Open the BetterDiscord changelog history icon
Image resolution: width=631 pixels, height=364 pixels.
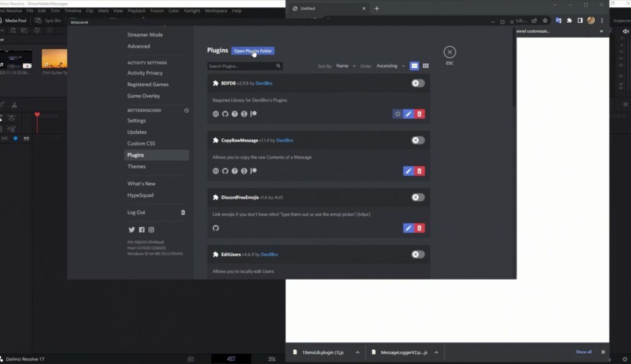pyautogui.click(x=186, y=110)
